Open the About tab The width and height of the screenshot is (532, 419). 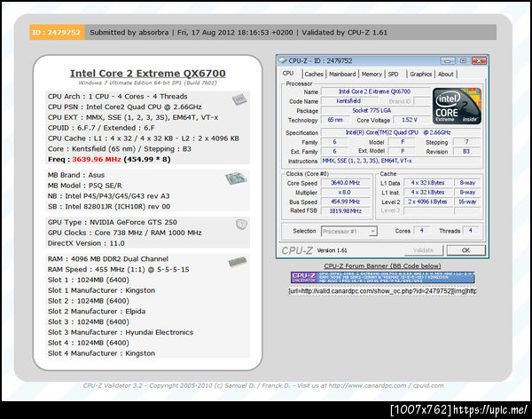[x=445, y=74]
